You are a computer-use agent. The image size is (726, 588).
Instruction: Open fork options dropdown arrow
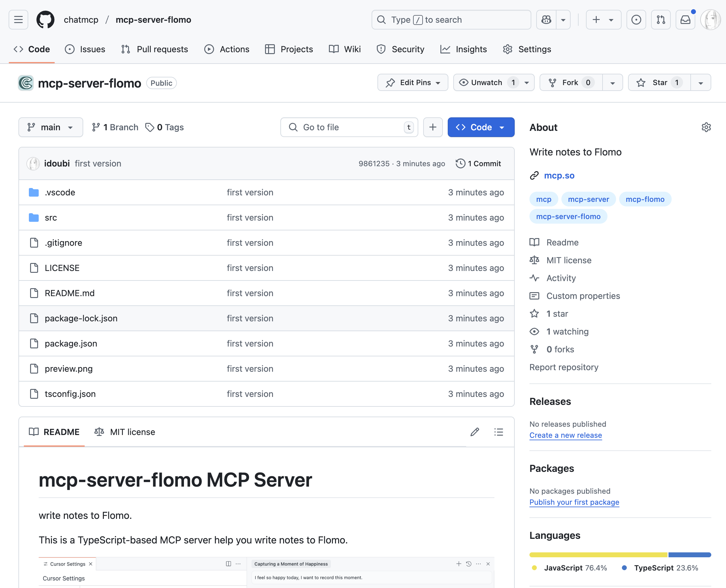[612, 83]
